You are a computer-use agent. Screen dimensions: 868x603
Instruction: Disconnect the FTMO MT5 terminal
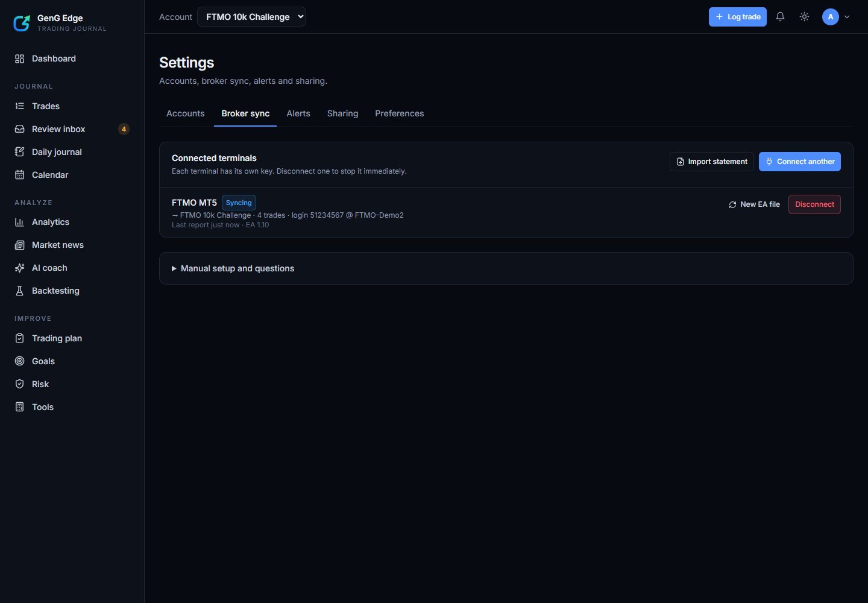(814, 204)
